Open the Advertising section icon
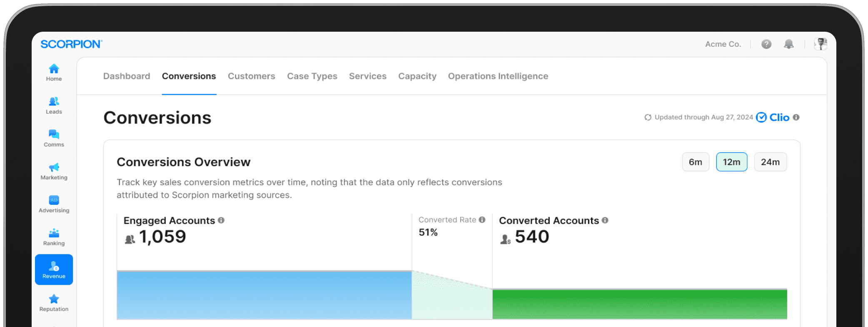Screen dimensions: 868x327 54,201
